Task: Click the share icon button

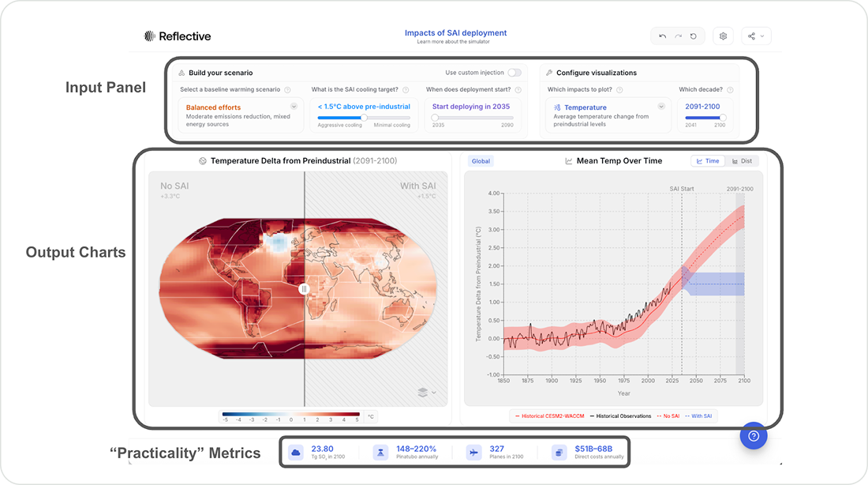Action: click(755, 36)
